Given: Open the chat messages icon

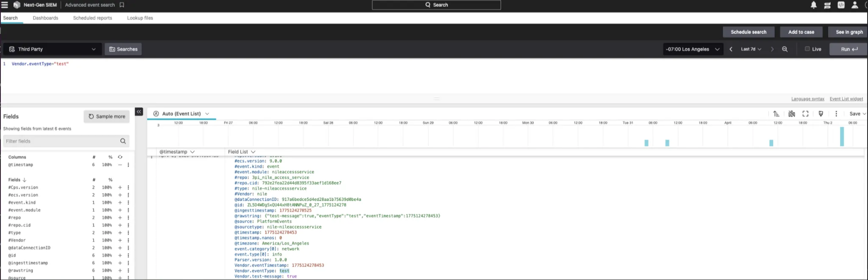Looking at the screenshot, I should (827, 5).
